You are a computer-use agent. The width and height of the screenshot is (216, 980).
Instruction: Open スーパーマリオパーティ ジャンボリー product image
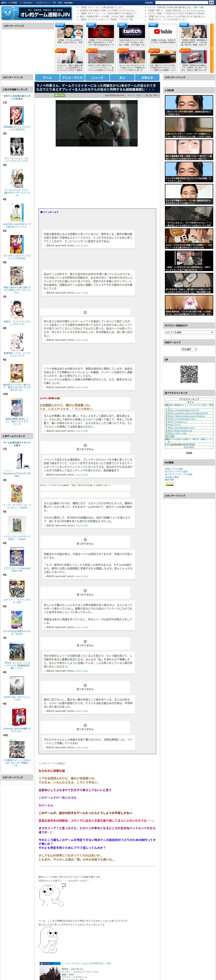(17, 493)
